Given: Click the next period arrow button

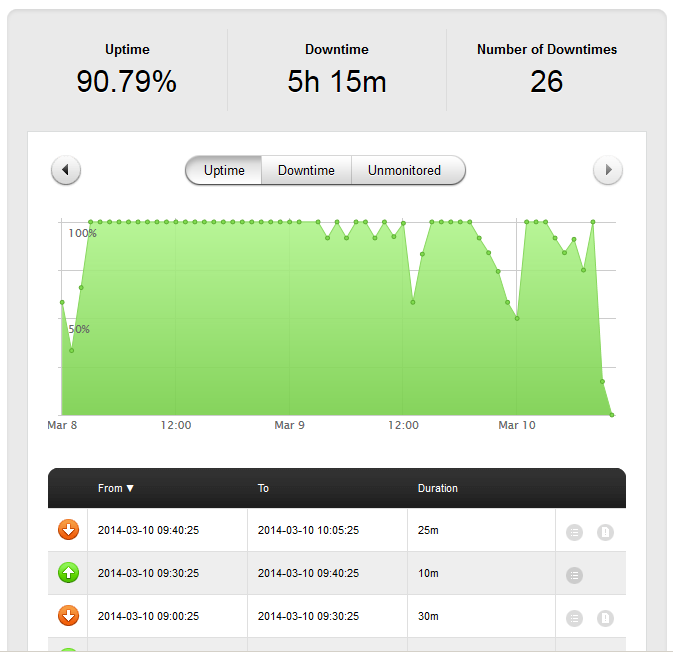Looking at the screenshot, I should pos(607,171).
